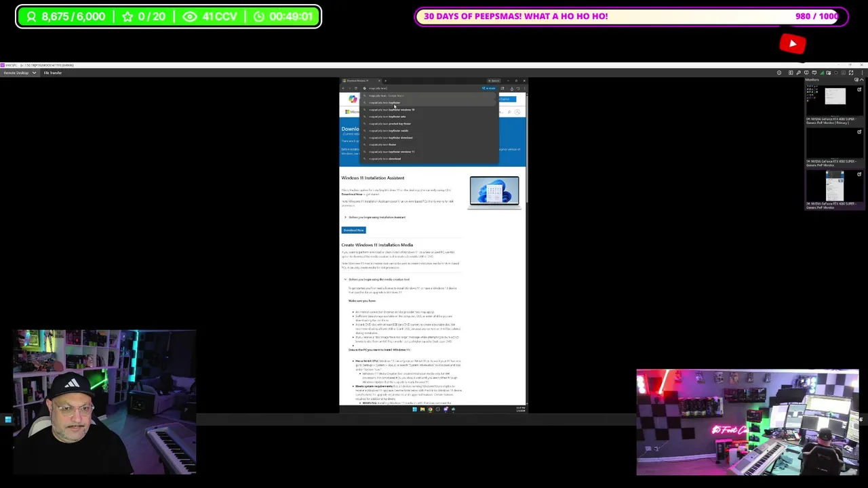Select monitor 2 NVIDIA RTX 4080 SUPER thumbnail
Image resolution: width=868 pixels, height=488 pixels.
point(835,186)
